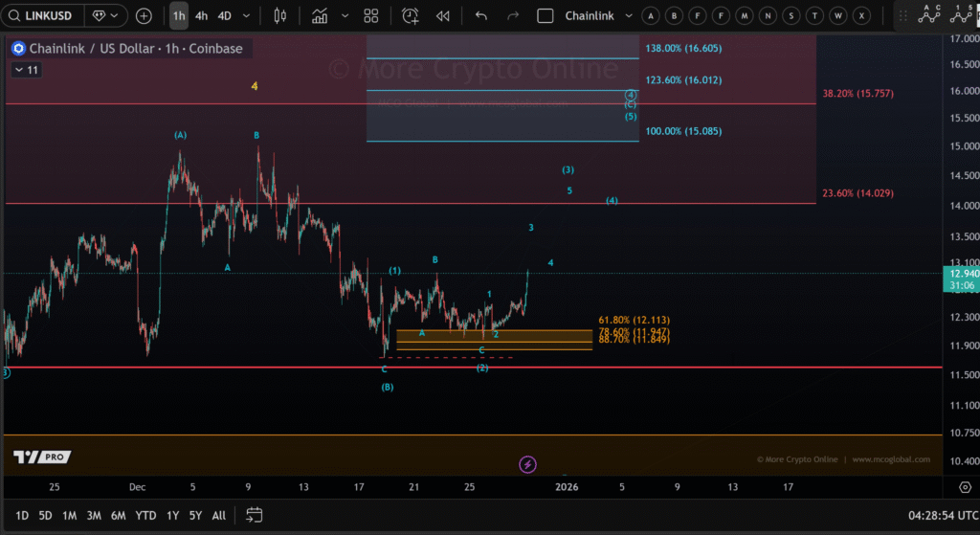Open the indicator templates grid icon
The height and width of the screenshot is (535, 980).
click(x=371, y=16)
